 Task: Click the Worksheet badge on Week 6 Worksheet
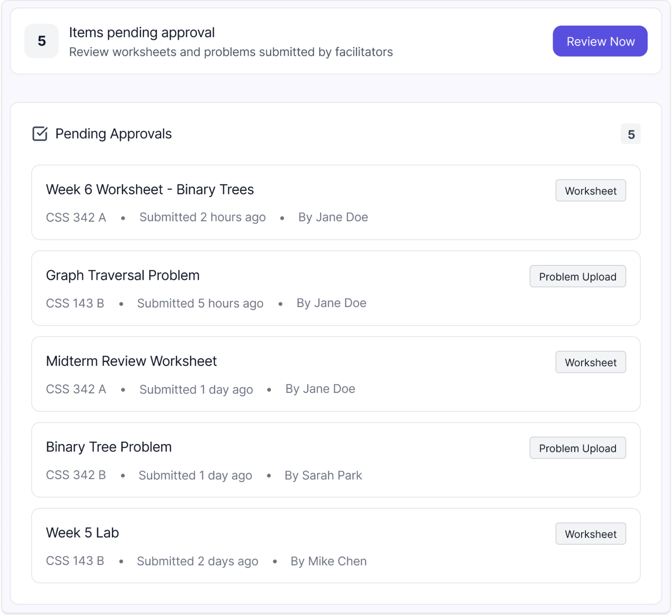(590, 190)
